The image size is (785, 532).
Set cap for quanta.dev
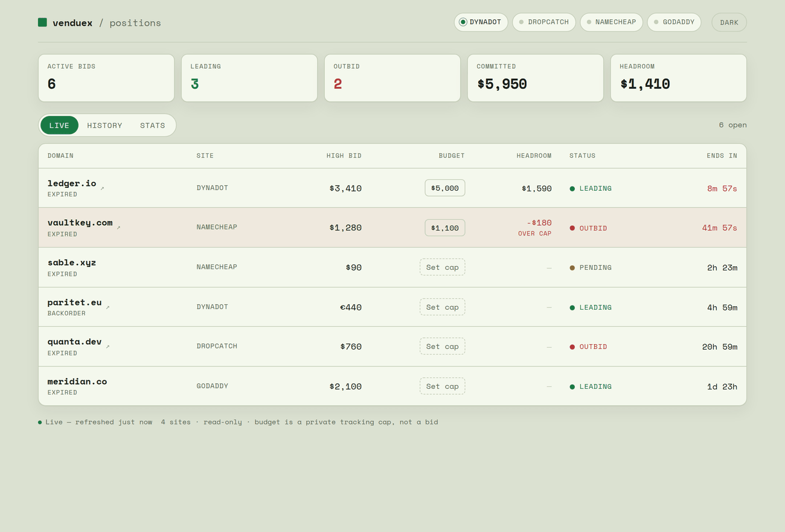[442, 346]
